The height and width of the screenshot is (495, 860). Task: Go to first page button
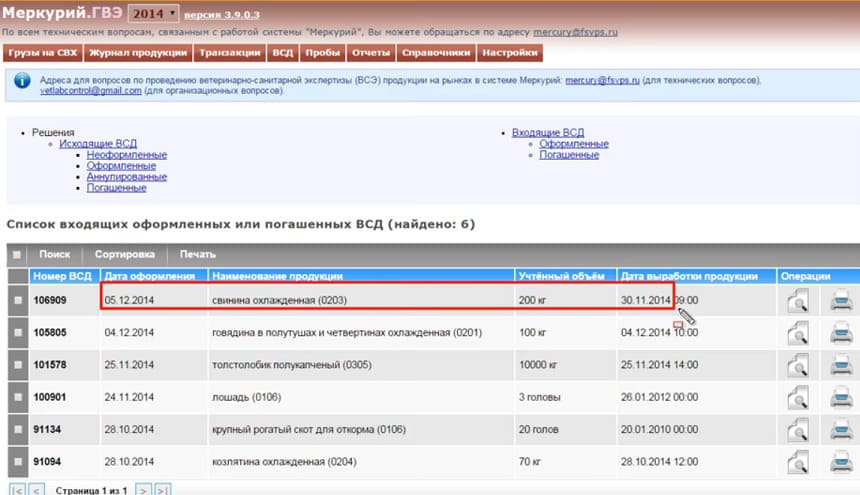pos(18,490)
